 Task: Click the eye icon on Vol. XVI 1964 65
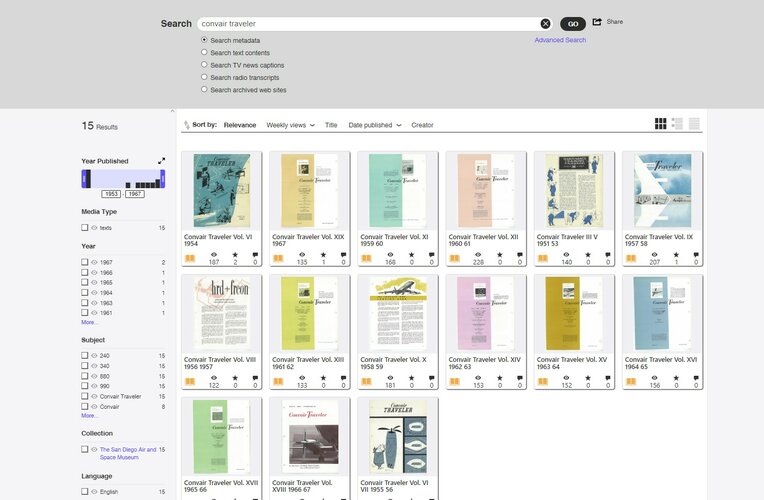pyautogui.click(x=654, y=378)
